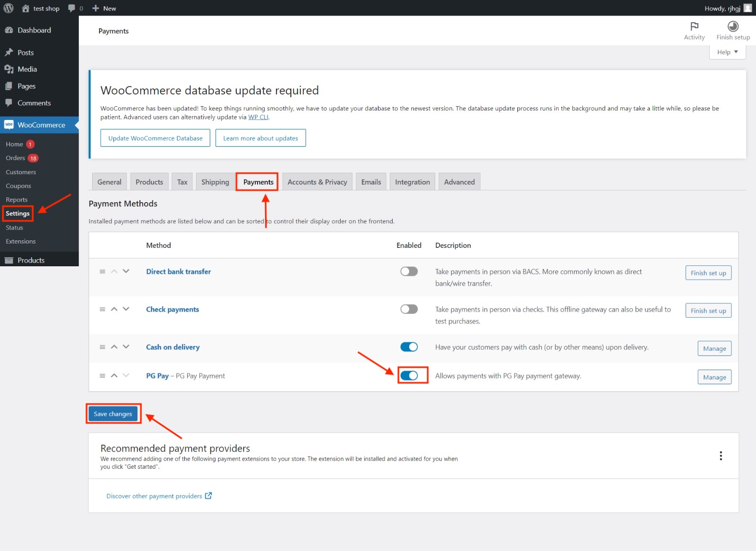Open the Activity flag icon
This screenshot has width=756, height=551.
coord(694,26)
